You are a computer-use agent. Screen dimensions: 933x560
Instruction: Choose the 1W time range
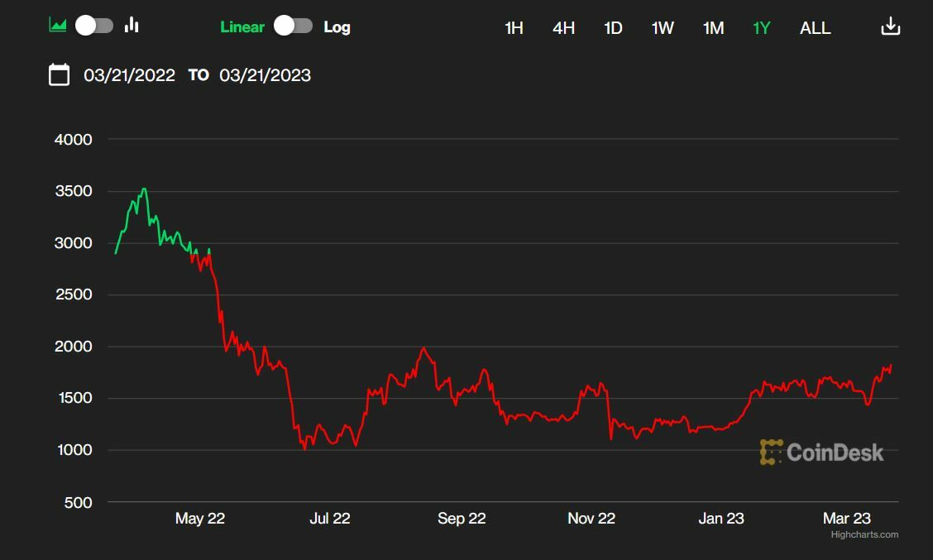pos(663,28)
